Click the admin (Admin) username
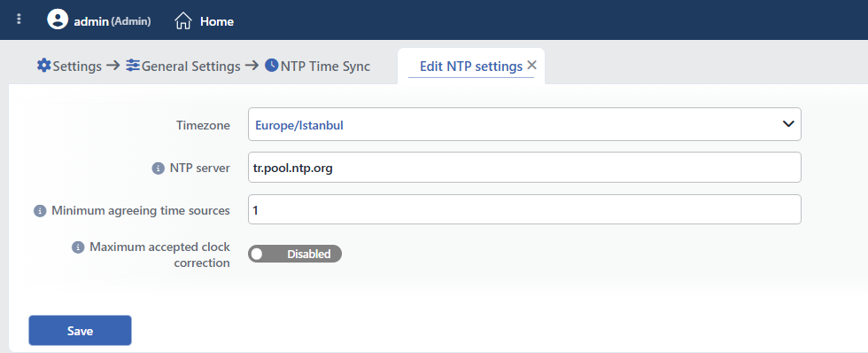The height and width of the screenshot is (353, 868). coord(112,21)
